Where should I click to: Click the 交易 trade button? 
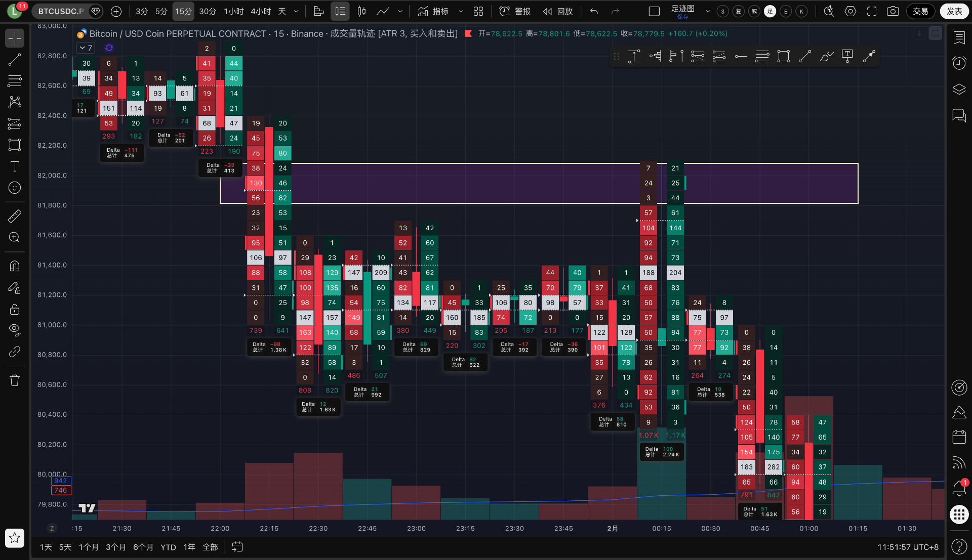coord(920,11)
